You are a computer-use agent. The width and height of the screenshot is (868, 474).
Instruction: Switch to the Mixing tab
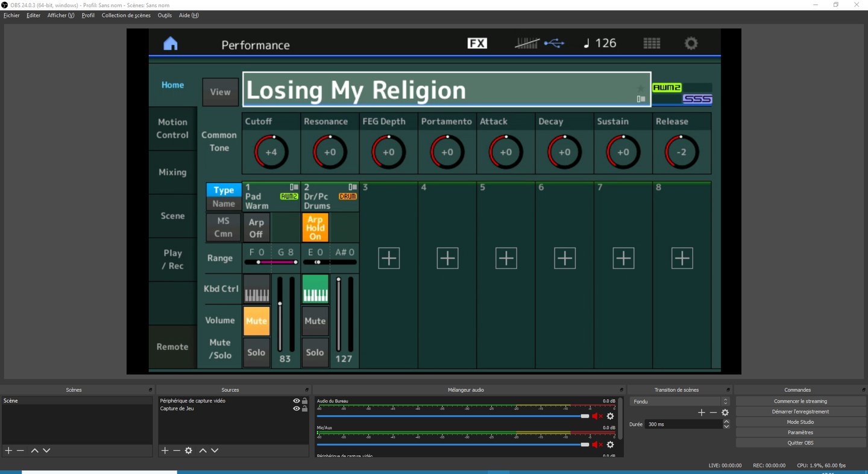pyautogui.click(x=172, y=172)
